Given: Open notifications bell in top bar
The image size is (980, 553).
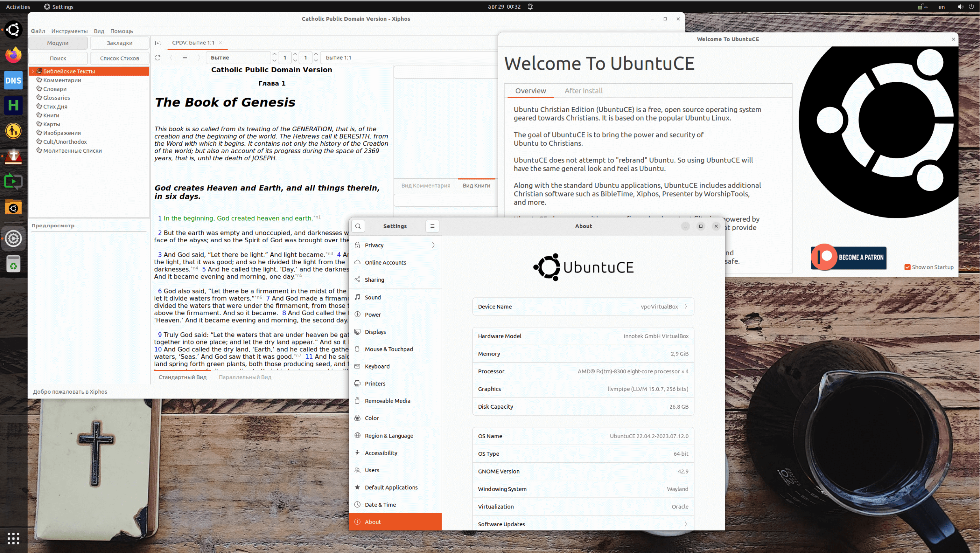Looking at the screenshot, I should coord(530,6).
